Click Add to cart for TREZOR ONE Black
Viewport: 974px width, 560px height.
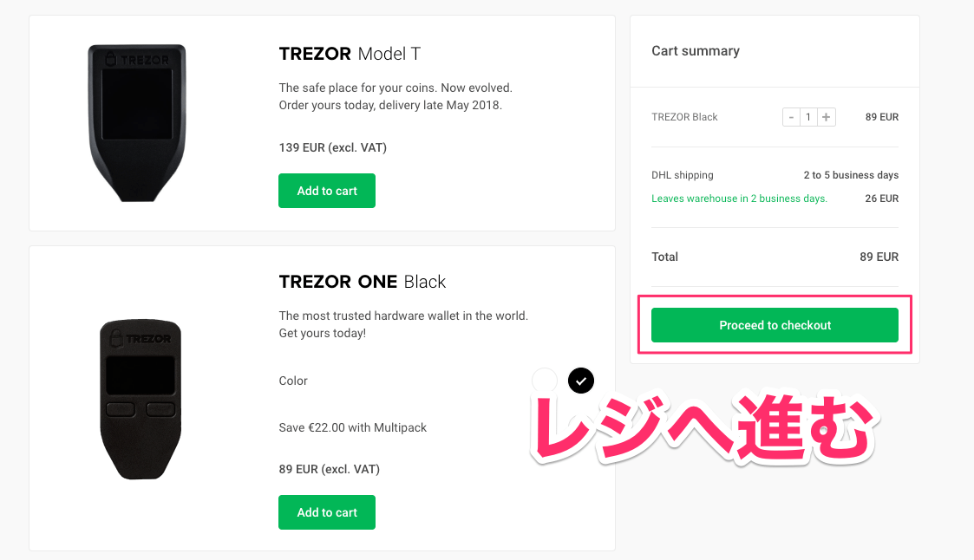pyautogui.click(x=327, y=511)
